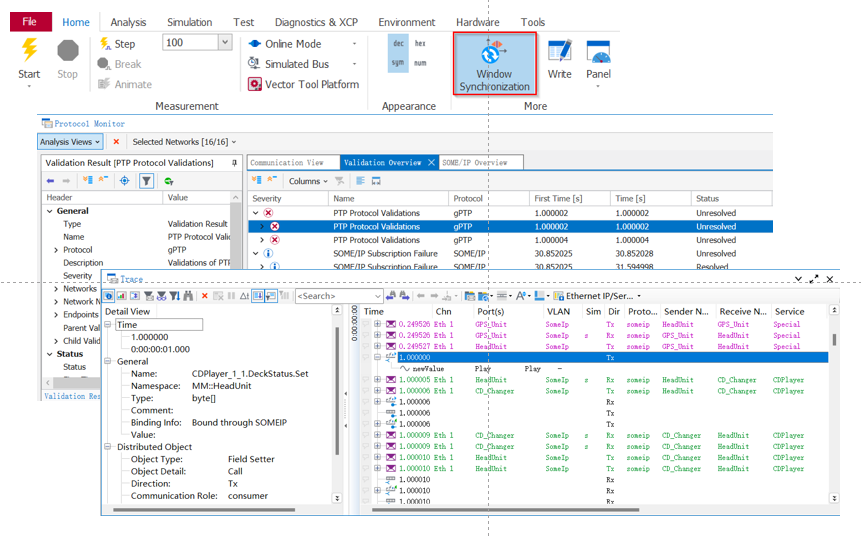Toggle the Trace detail view info button

tap(108, 296)
